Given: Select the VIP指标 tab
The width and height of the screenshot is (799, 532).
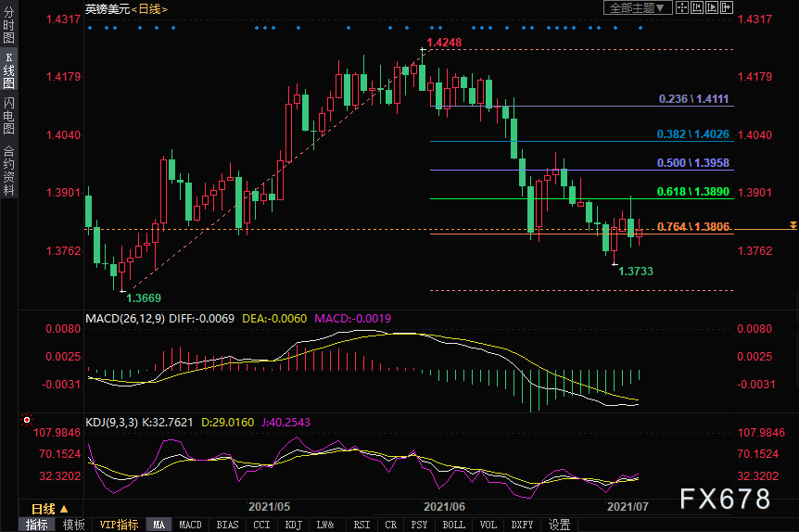Looking at the screenshot, I should coord(118,525).
